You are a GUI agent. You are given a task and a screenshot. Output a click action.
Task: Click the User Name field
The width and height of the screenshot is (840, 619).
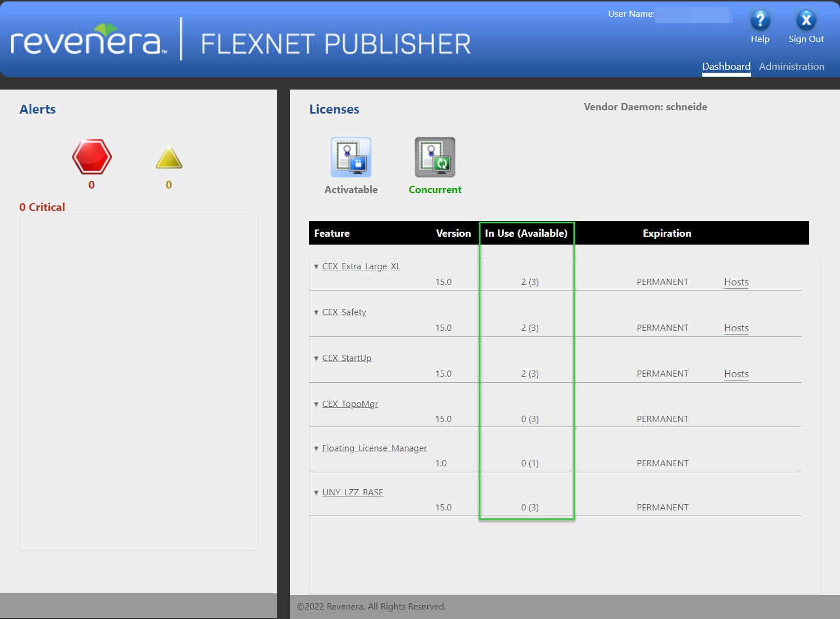694,15
